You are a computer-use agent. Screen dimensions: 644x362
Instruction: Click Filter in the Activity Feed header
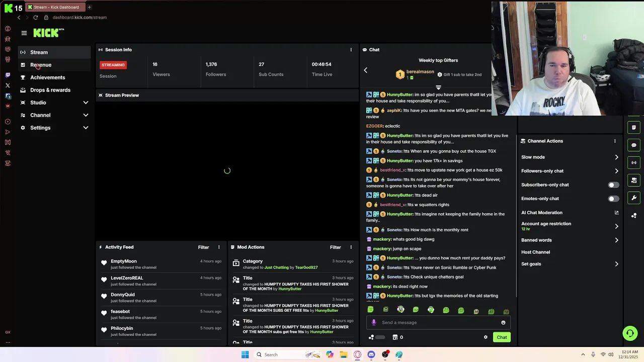203,247
